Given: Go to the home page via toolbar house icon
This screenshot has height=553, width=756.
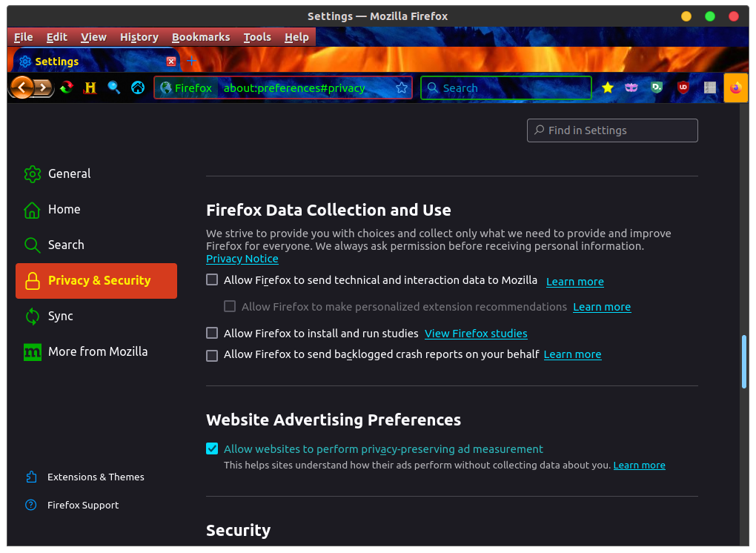Looking at the screenshot, I should tap(138, 87).
